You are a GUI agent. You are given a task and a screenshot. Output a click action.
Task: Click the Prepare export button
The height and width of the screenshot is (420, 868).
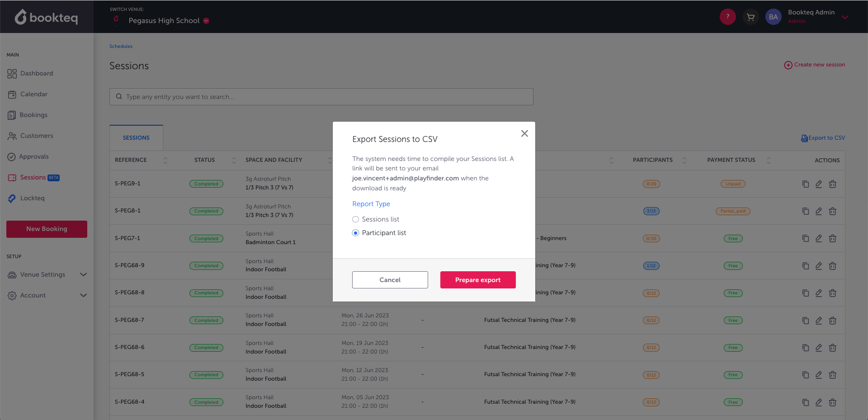pos(477,280)
